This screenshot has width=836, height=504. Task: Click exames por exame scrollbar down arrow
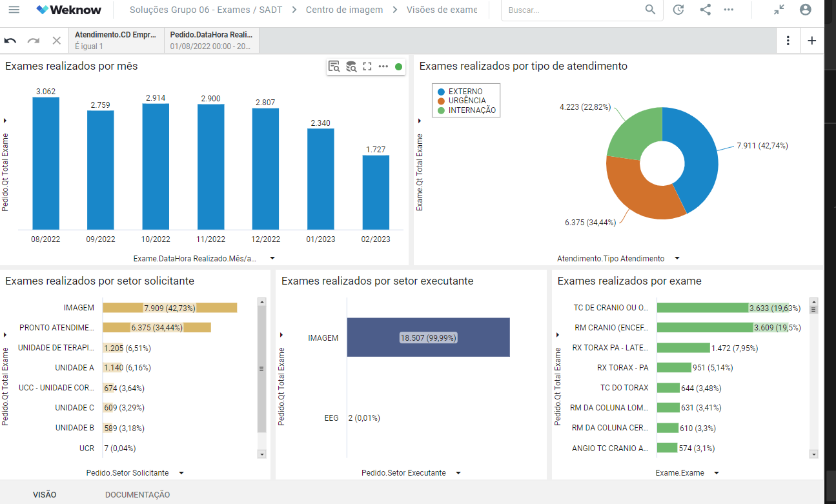(813, 454)
